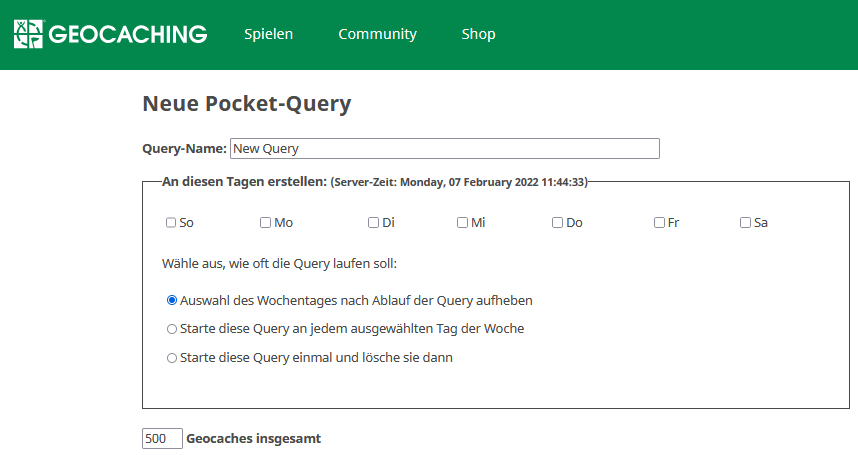Screen dimensions: 858x455
Task: Enable the Fr (Friday) checkbox
Action: (659, 223)
